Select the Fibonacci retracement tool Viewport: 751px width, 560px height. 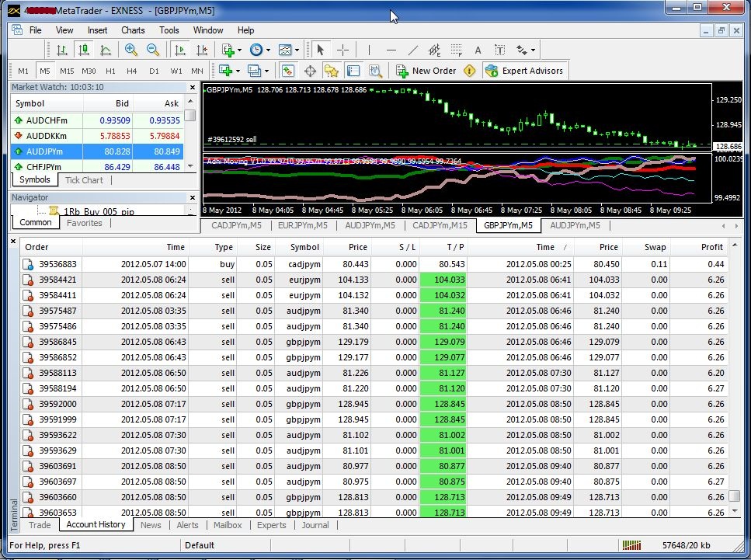(457, 50)
